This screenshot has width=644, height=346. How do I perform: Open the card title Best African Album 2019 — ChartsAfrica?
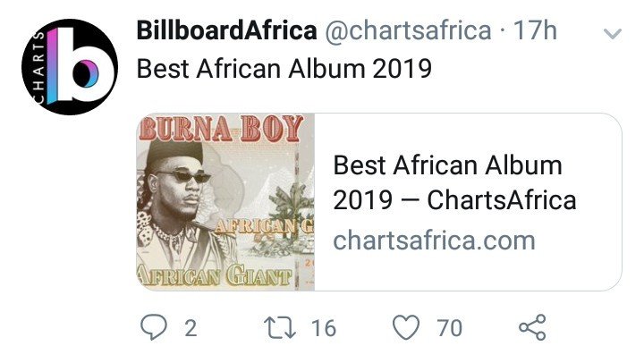pos(454,182)
